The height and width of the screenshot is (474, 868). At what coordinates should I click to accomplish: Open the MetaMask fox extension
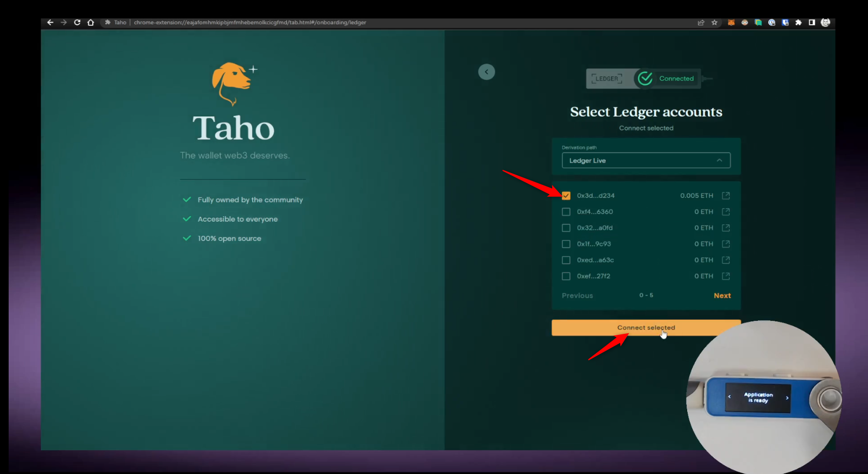click(x=731, y=23)
